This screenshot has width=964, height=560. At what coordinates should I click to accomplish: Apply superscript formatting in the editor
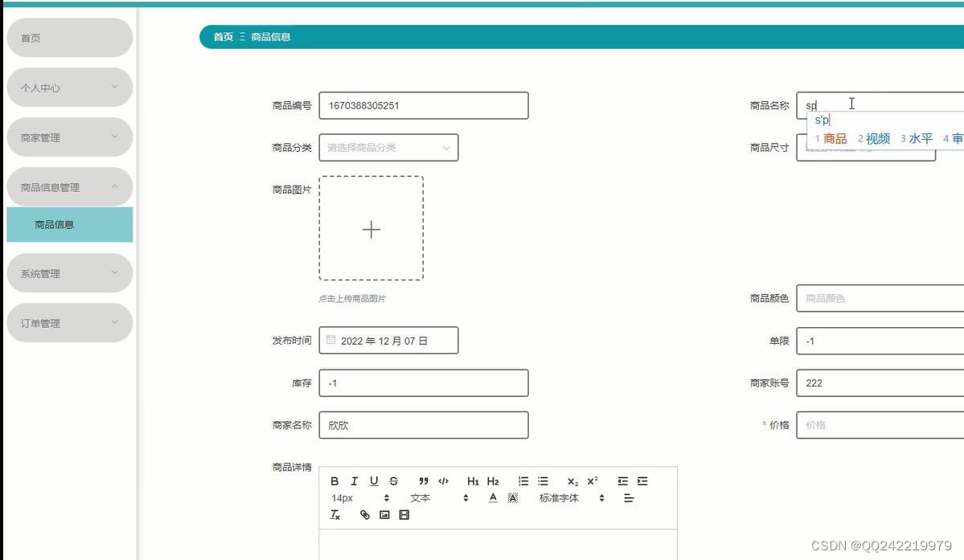coord(592,481)
